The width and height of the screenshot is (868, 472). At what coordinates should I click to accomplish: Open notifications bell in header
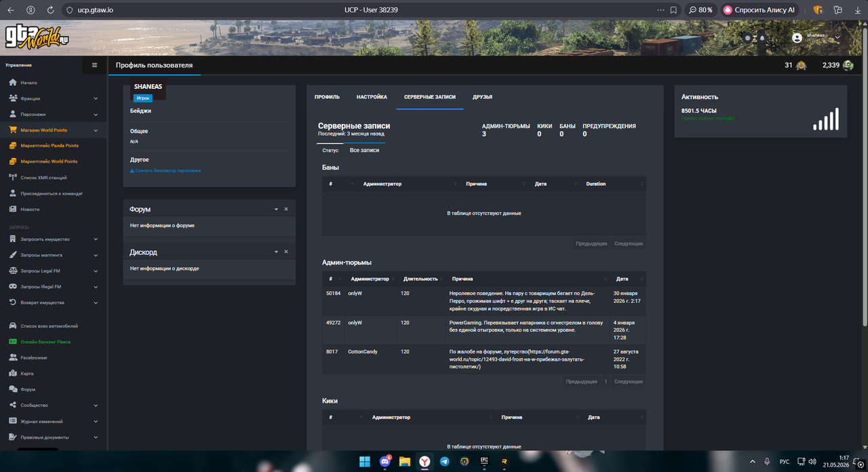(x=762, y=38)
